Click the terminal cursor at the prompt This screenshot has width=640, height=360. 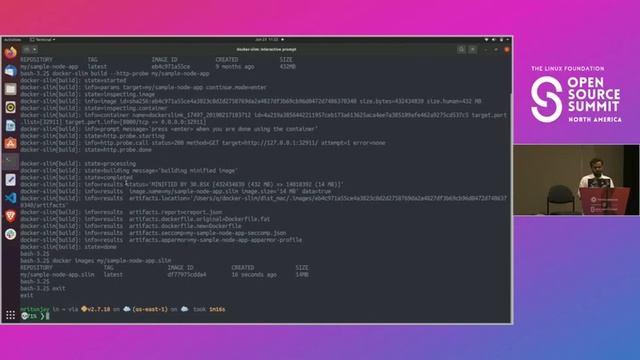[47, 316]
